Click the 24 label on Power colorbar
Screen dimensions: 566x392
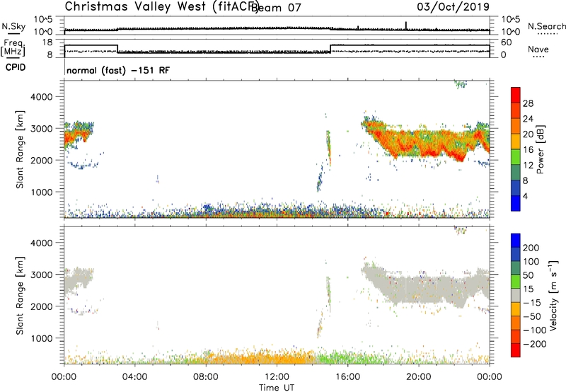click(528, 119)
